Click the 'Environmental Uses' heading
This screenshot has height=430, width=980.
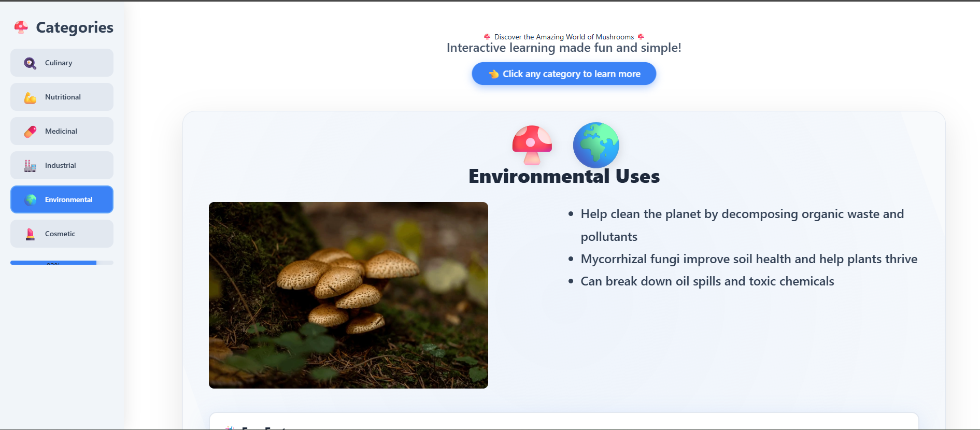[564, 176]
